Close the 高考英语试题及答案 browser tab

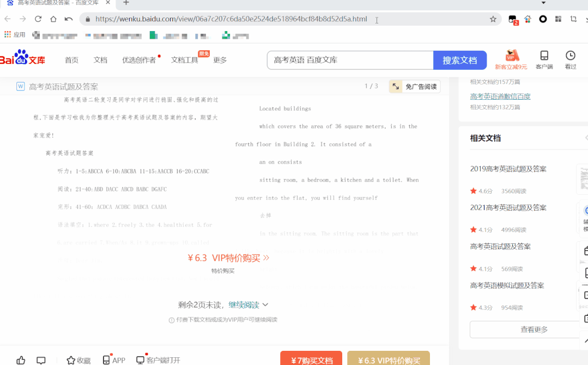point(108,3)
